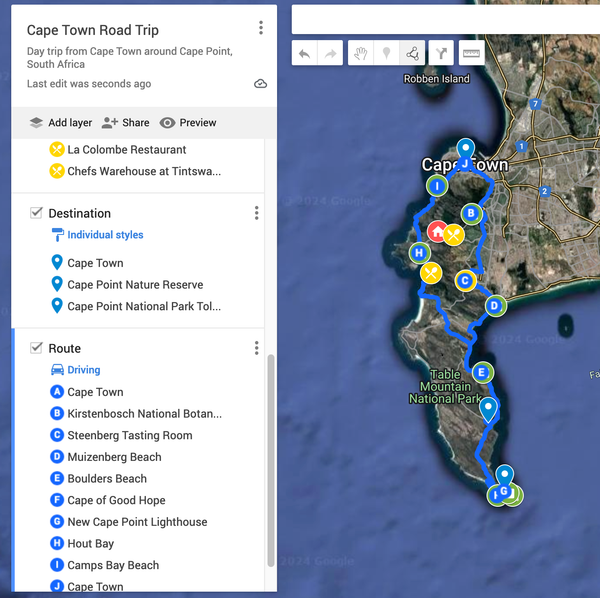
Task: Click marker B on the map
Action: click(x=471, y=213)
